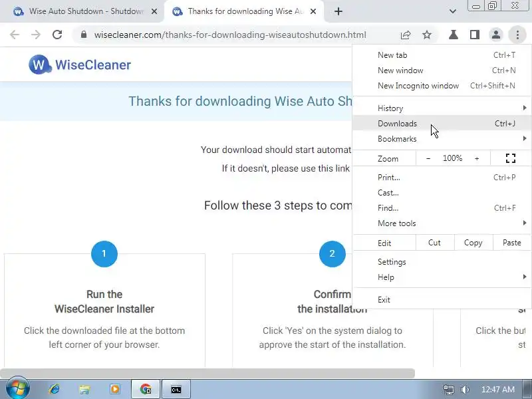Select New window menu item

(442, 70)
